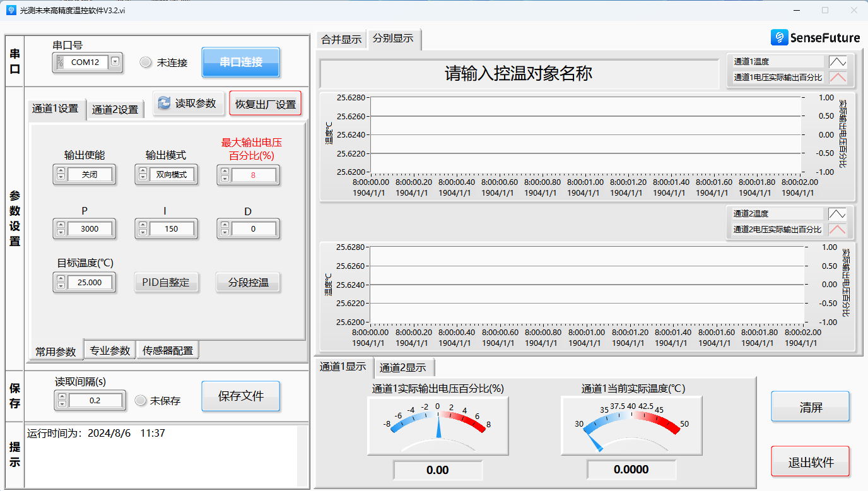
Task: Click the 清屏 button
Action: pos(811,407)
